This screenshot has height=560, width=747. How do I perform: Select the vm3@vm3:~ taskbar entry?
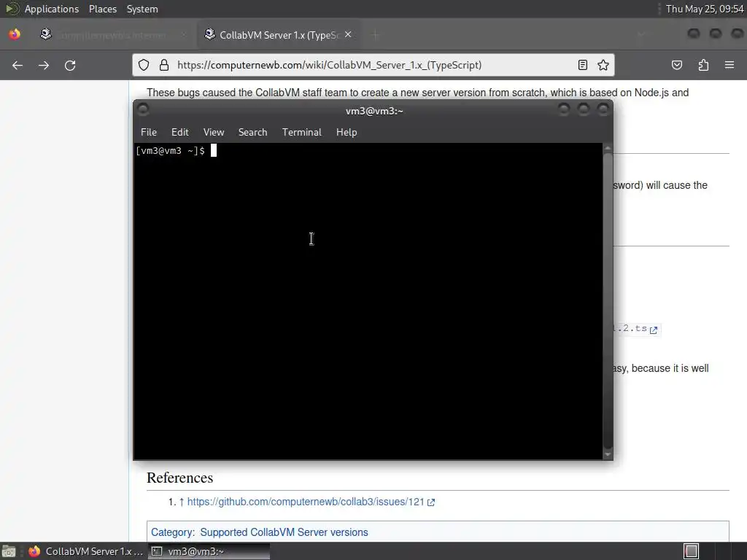(x=209, y=551)
